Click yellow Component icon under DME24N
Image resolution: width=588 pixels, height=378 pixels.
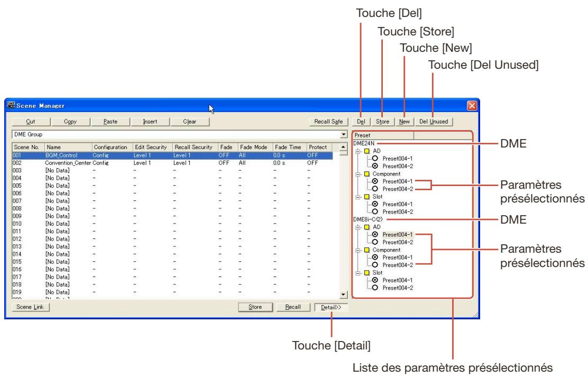(367, 174)
